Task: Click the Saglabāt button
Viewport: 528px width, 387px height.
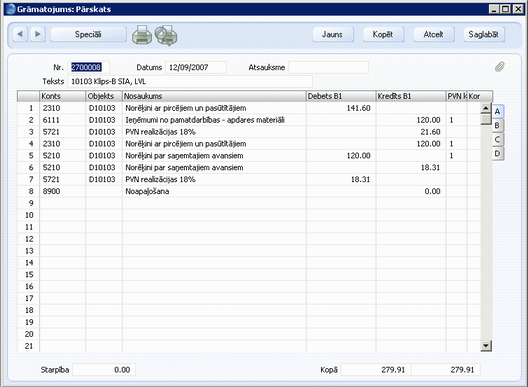Action: coord(484,34)
